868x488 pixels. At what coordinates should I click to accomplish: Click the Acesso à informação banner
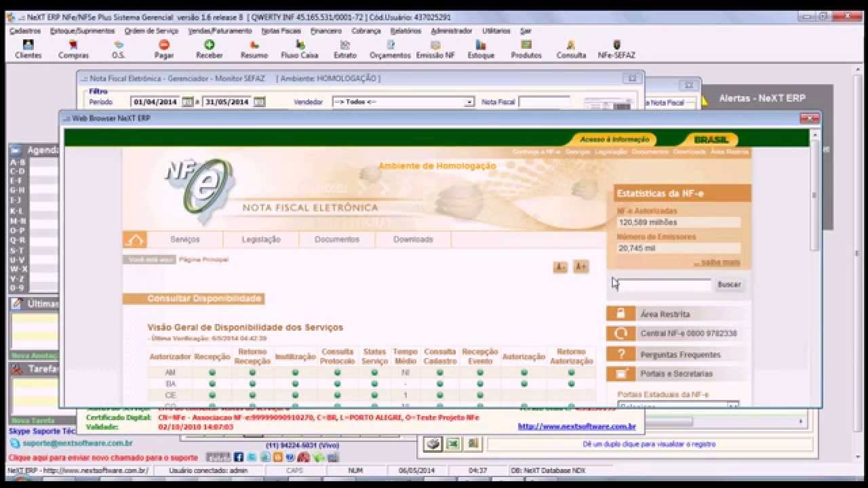[614, 139]
